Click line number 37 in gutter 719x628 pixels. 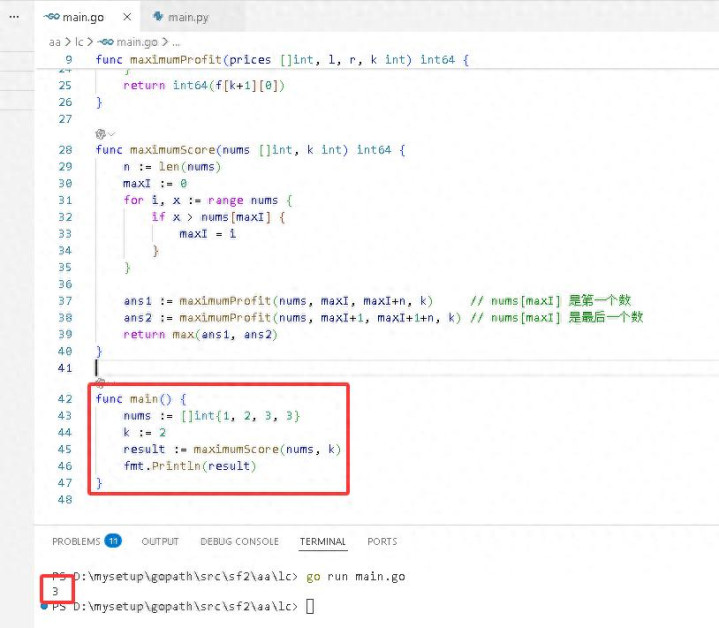tap(65, 301)
